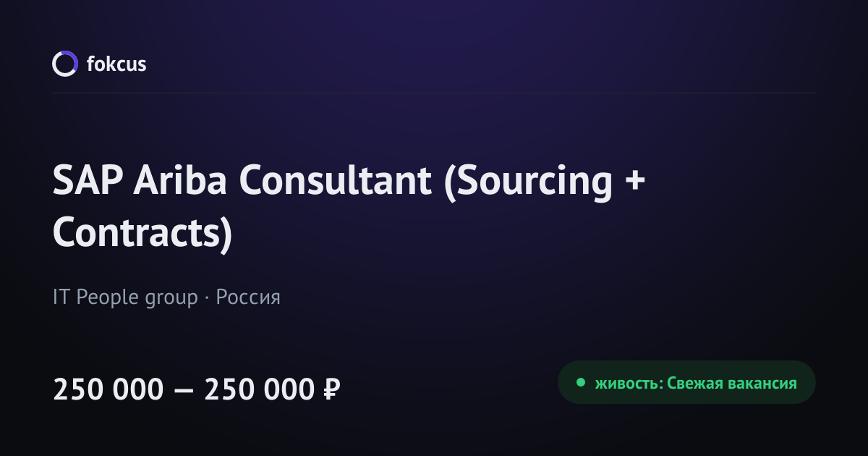The image size is (868, 456).
Task: Click the dash between salary values
Action: coord(184,391)
